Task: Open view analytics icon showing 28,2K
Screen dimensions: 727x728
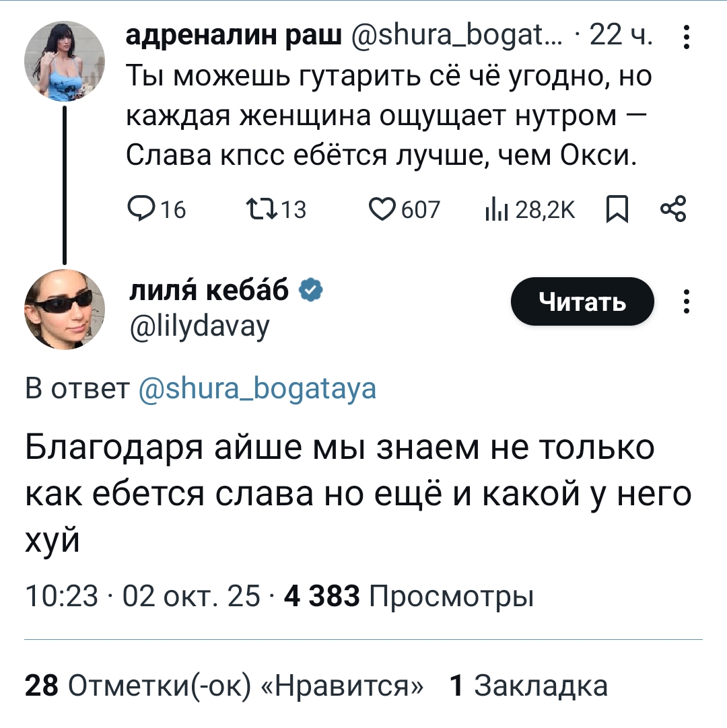Action: (495, 211)
